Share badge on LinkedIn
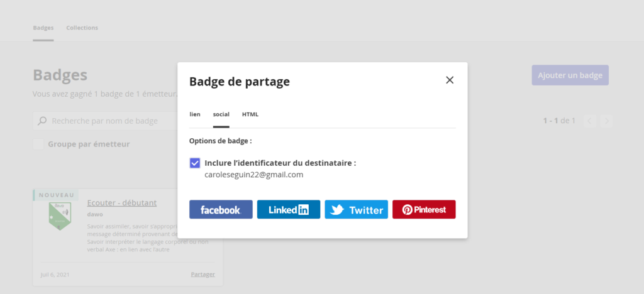The height and width of the screenshot is (294, 644). (x=289, y=210)
